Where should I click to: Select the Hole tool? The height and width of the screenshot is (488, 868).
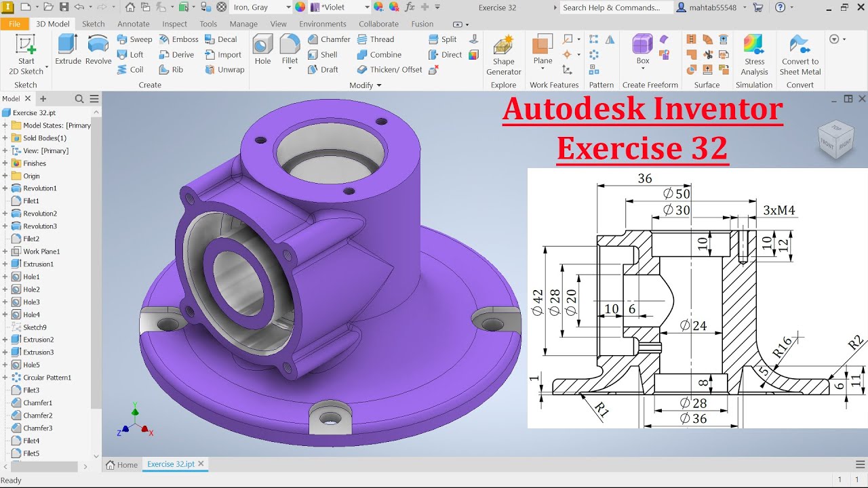262,49
